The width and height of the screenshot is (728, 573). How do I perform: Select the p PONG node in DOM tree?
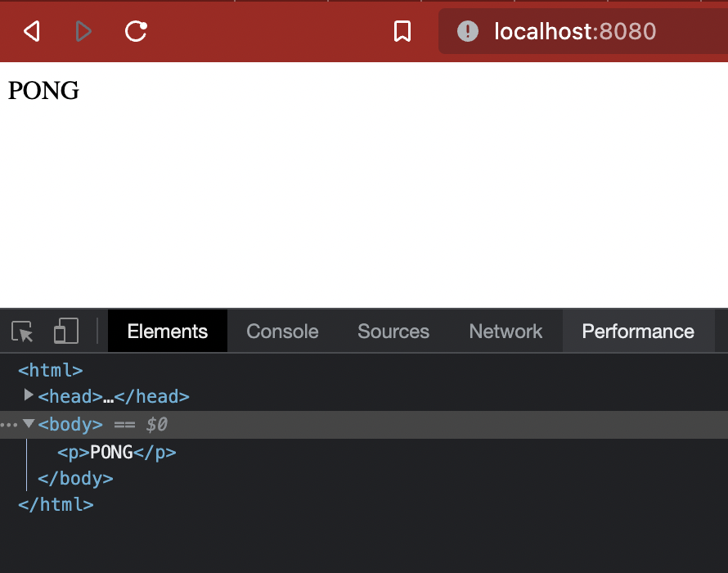116,452
